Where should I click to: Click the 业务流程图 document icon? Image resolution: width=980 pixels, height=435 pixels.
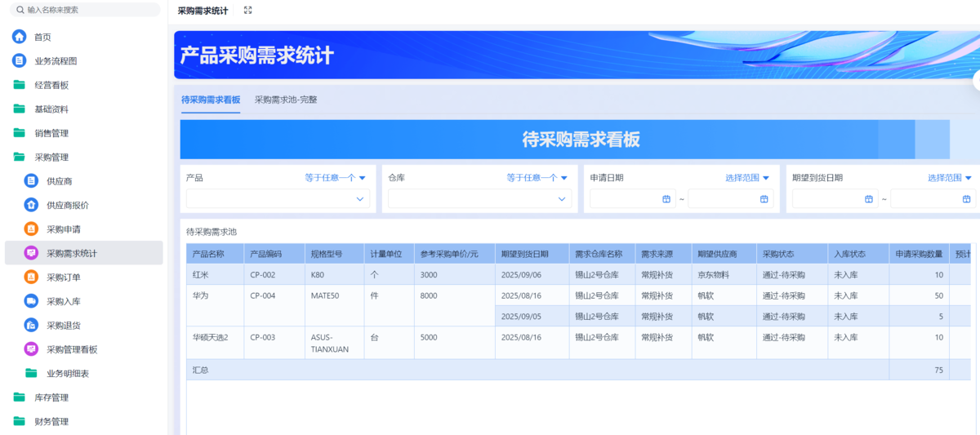click(19, 60)
